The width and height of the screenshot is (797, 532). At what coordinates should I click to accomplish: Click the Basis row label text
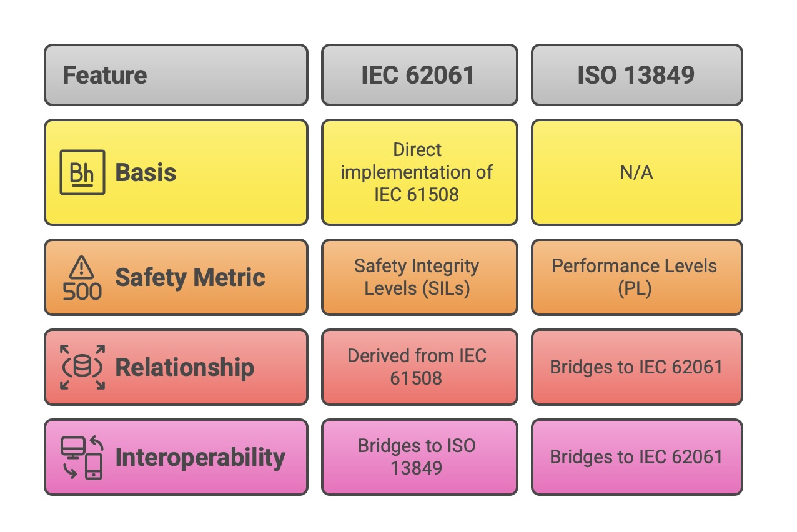pos(146,172)
